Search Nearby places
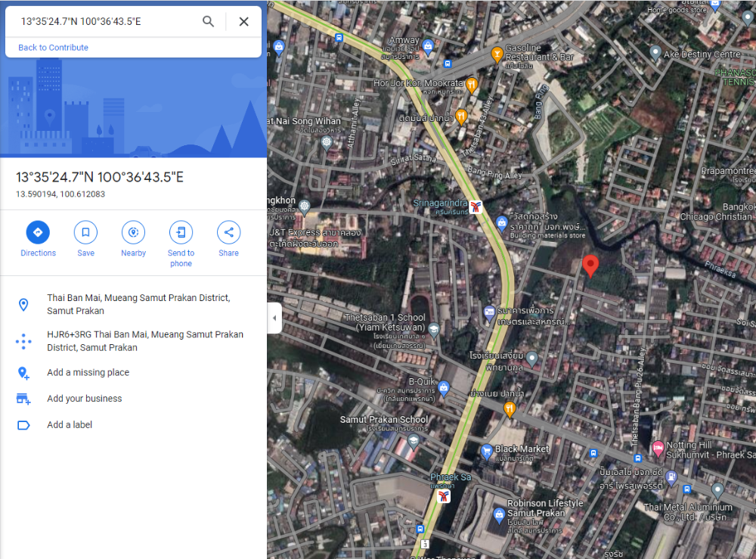The width and height of the screenshot is (756, 559). [134, 239]
